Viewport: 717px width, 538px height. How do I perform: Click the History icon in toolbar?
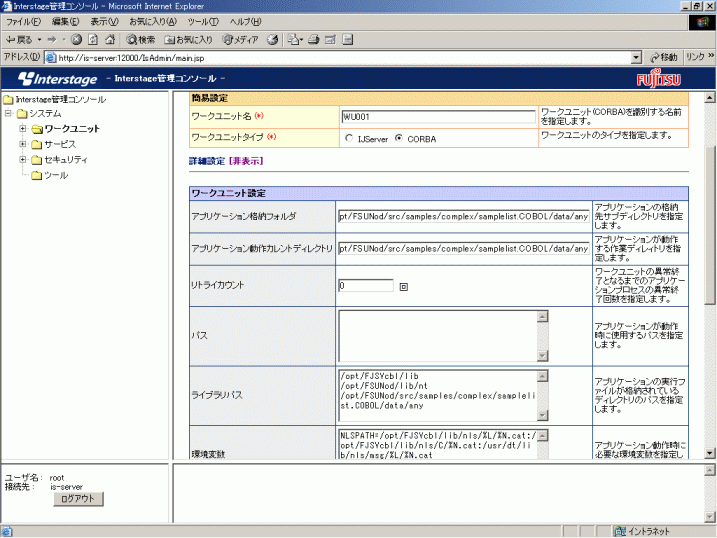(273, 40)
